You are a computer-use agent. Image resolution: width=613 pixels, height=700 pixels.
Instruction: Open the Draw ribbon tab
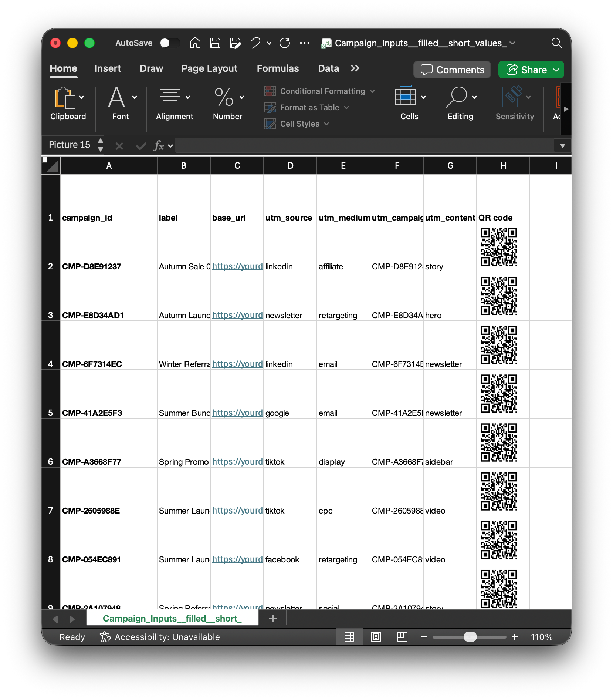(151, 68)
